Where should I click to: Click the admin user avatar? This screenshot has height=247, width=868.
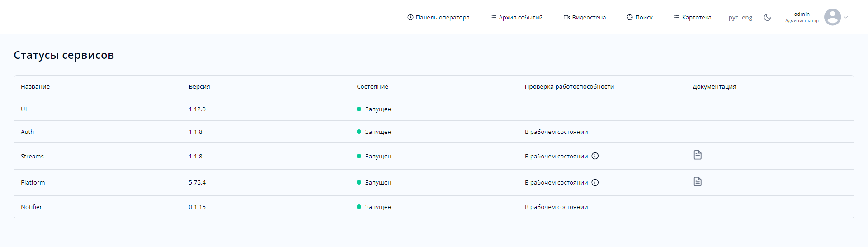click(x=832, y=17)
